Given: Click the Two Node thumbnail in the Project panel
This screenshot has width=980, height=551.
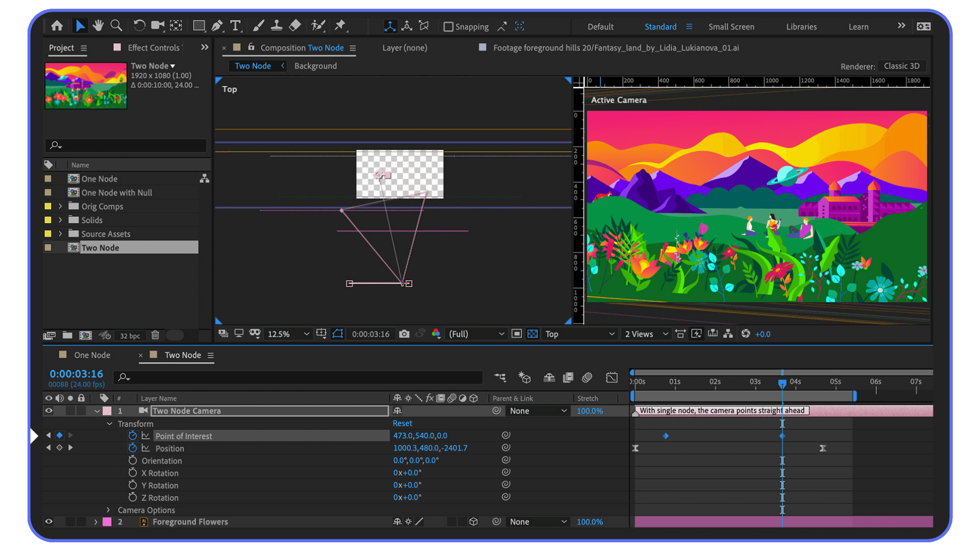Looking at the screenshot, I should click(85, 85).
